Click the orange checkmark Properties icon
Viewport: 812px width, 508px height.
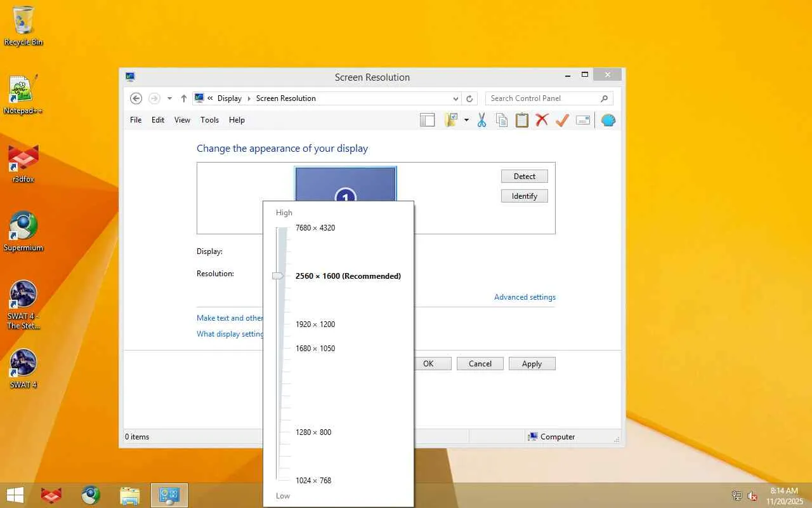[x=562, y=120]
